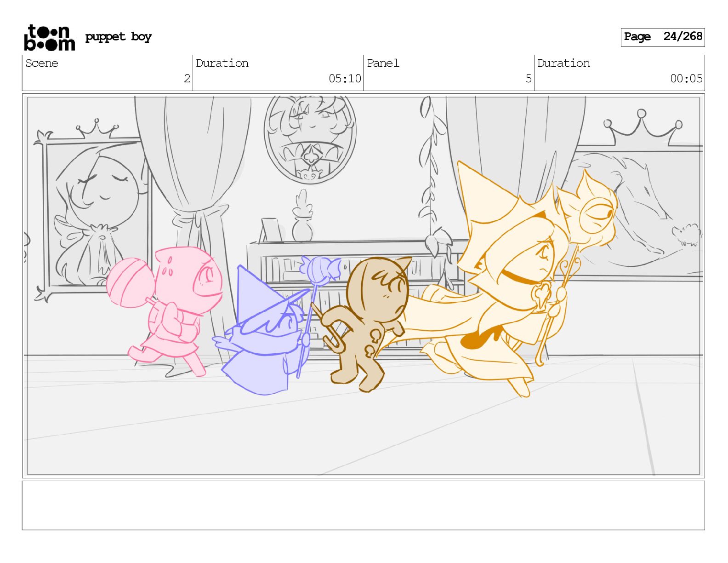Click the 'Page 24/268' indicator box
Image resolution: width=728 pixels, height=563 pixels.
662,37
